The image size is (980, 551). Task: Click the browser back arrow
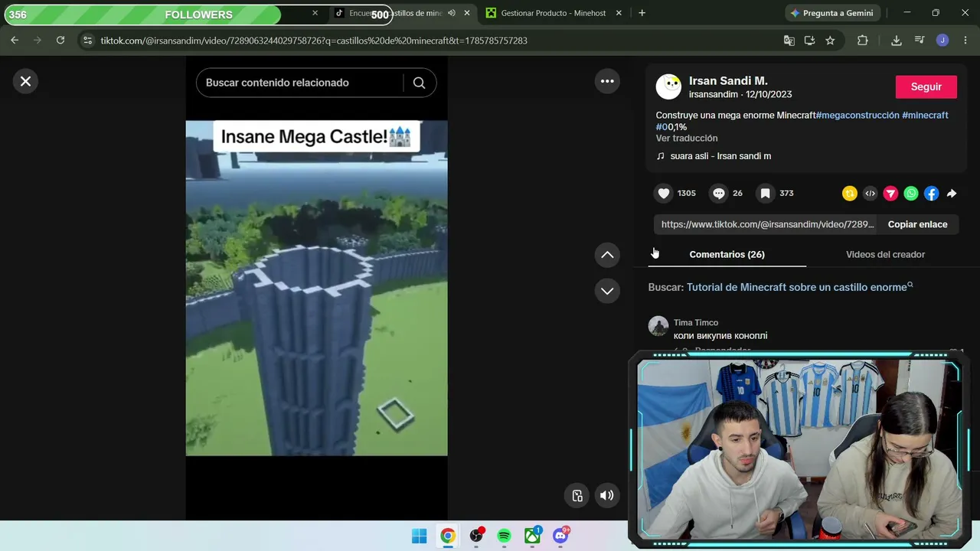tap(15, 41)
